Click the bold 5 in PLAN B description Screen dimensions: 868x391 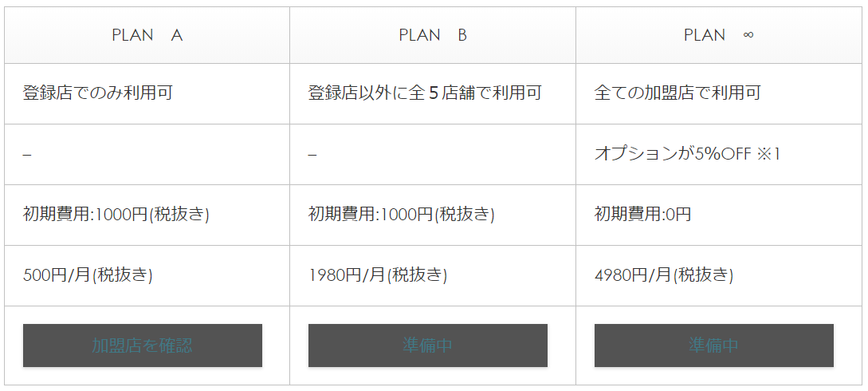434,93
